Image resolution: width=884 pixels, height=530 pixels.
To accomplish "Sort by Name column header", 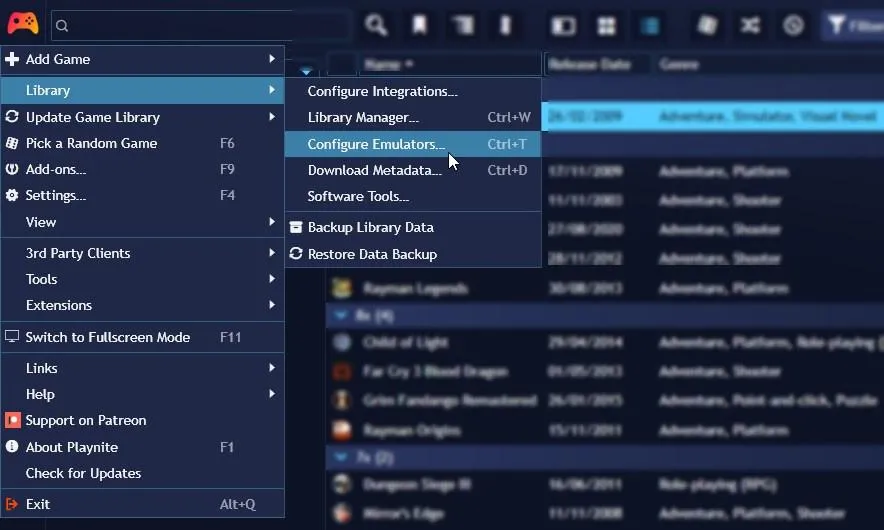I will pyautogui.click(x=450, y=64).
